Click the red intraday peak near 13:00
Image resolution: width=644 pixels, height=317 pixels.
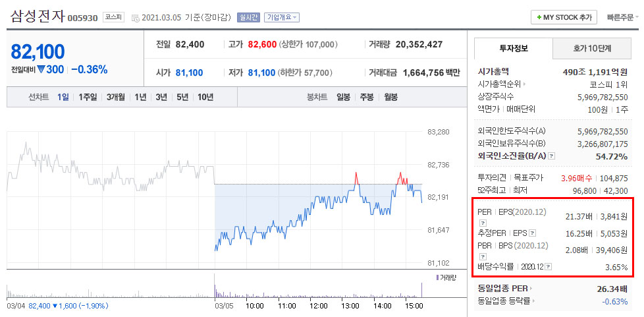pos(356,177)
